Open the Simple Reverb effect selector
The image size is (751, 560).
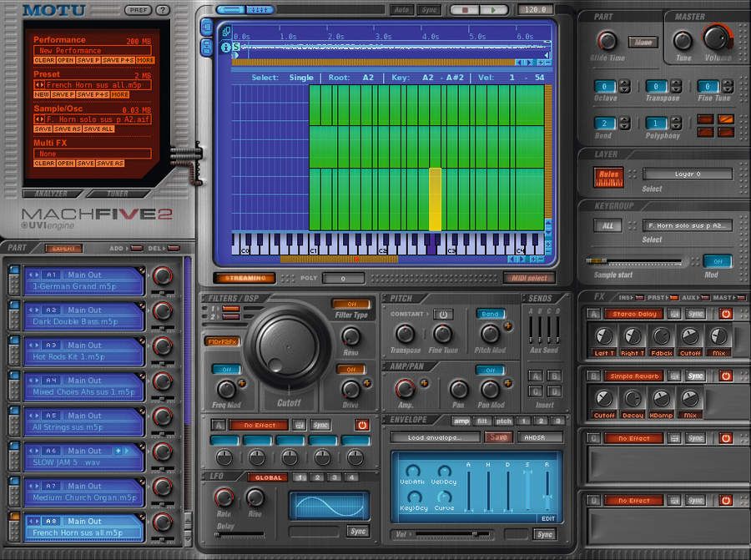tap(634, 376)
